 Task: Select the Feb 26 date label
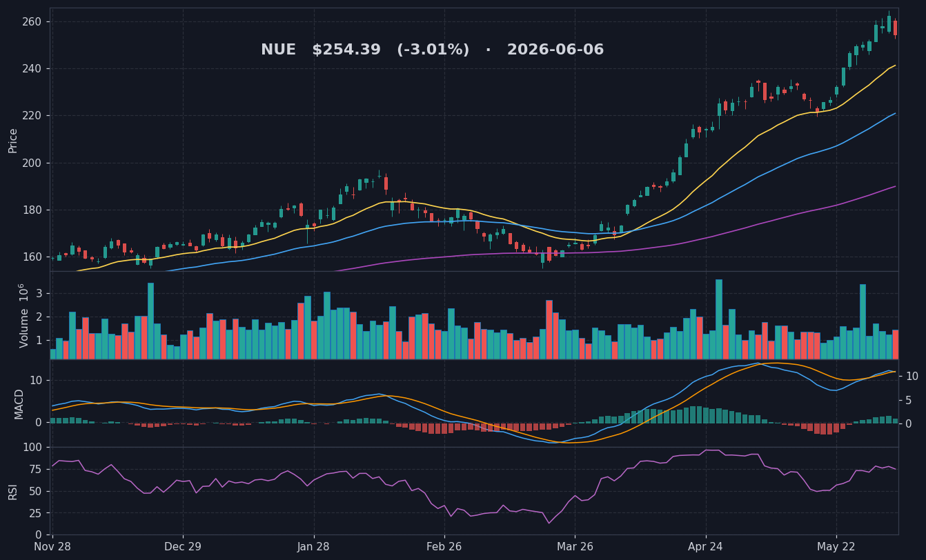[x=444, y=547]
